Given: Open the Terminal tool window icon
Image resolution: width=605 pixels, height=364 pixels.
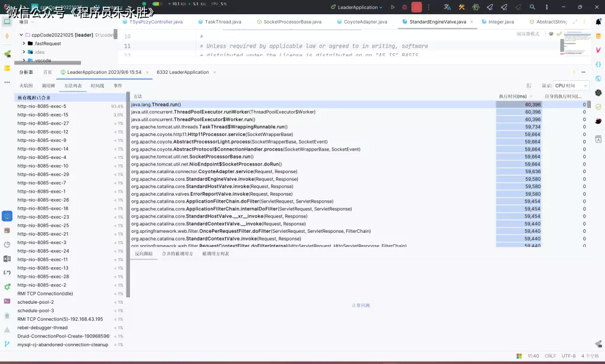Looking at the screenshot, I should click(7, 301).
